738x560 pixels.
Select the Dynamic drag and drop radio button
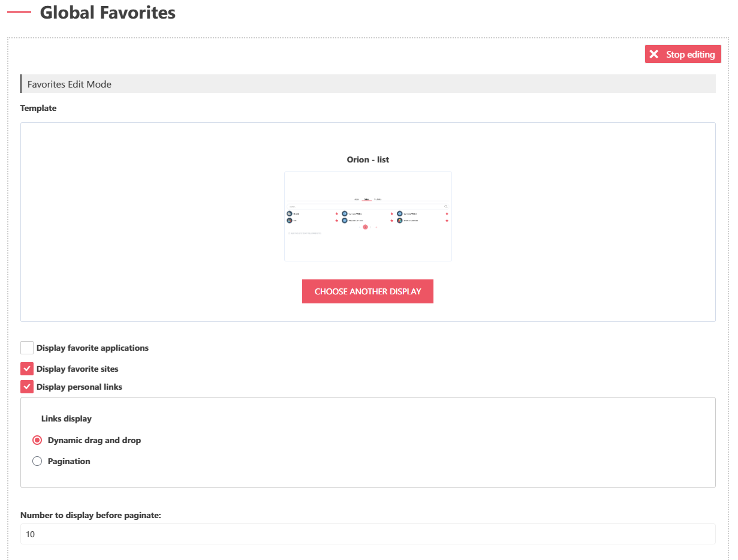[37, 440]
